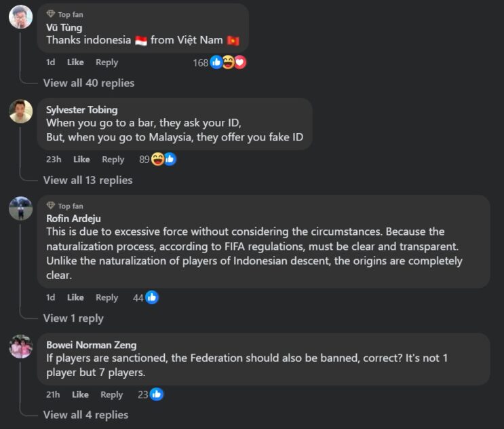Open Rofin Ardeju's avatar thumbnail
The width and height of the screenshot is (504, 429).
coord(20,208)
